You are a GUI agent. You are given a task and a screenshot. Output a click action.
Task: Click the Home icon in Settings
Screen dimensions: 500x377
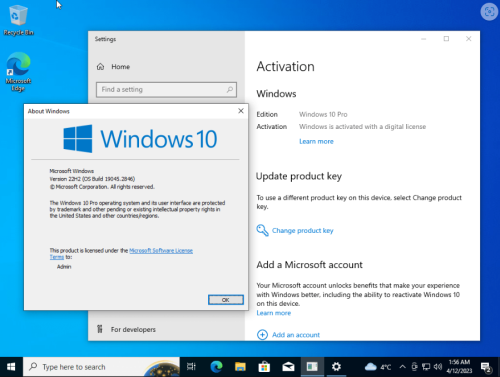(100, 67)
